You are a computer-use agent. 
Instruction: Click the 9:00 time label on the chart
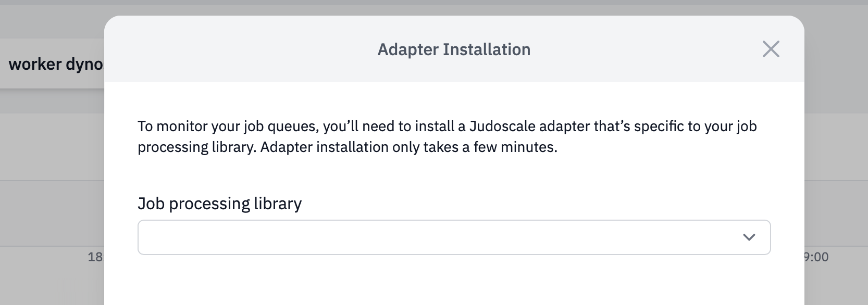point(816,257)
